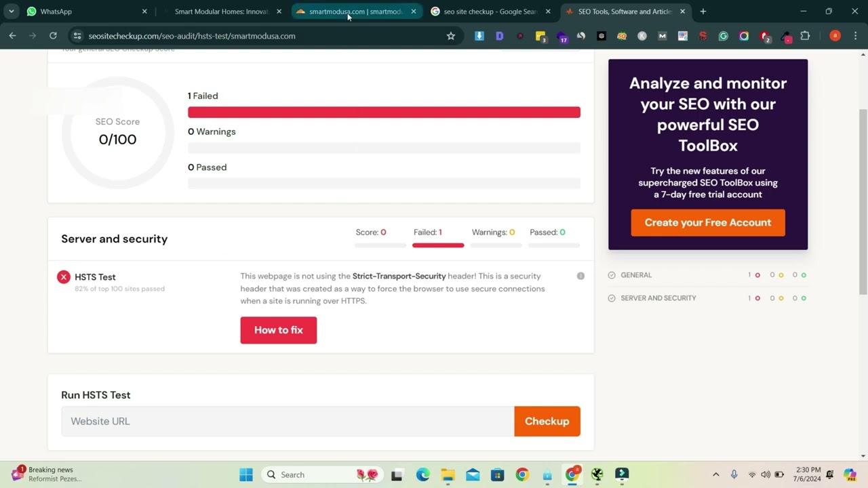The width and height of the screenshot is (868, 488).
Task: Click the gray Warnings progress bar
Action: pyautogui.click(x=384, y=148)
